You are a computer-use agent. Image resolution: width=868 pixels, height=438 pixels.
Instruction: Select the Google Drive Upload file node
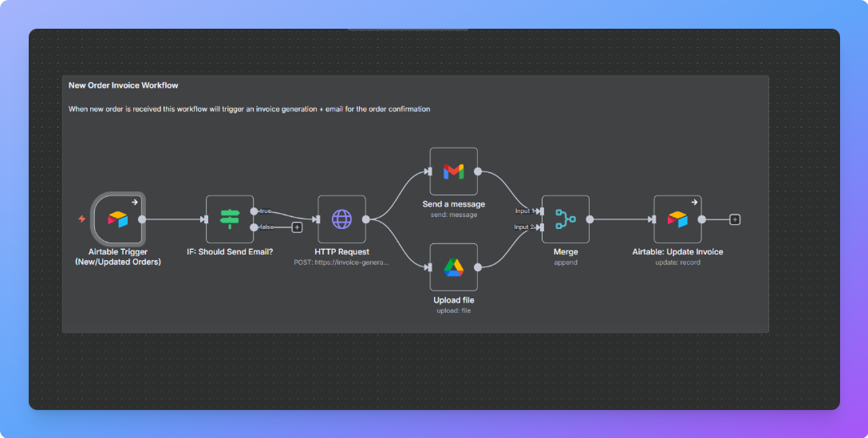pyautogui.click(x=454, y=267)
